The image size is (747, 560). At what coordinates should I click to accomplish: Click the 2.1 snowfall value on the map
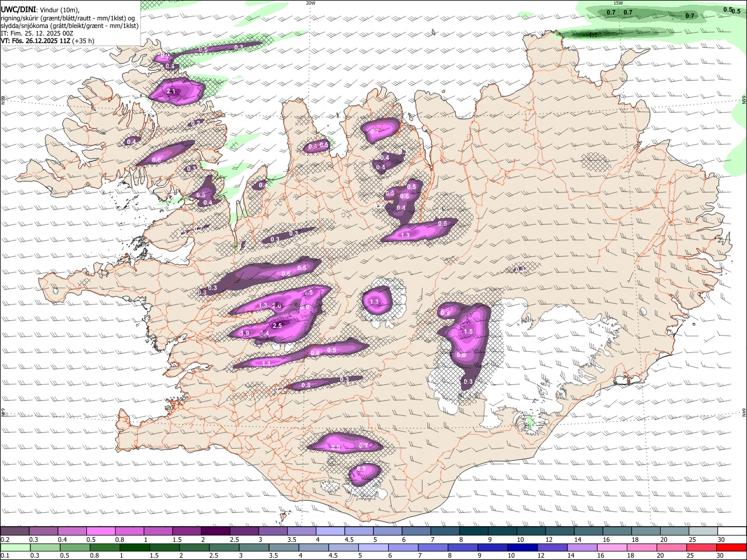point(171,92)
